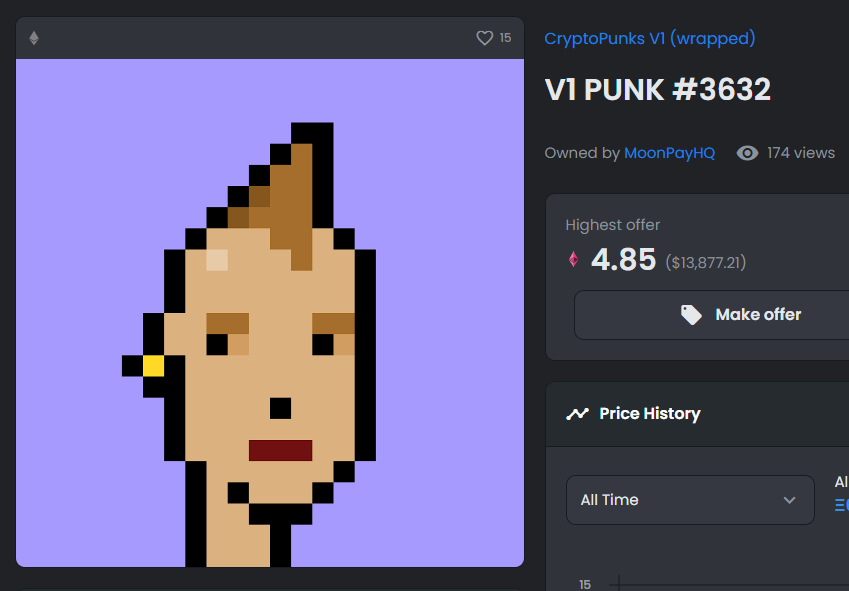Click the V1 PUNK #3632 artwork image
Screen dimensions: 849x591
pos(270,313)
